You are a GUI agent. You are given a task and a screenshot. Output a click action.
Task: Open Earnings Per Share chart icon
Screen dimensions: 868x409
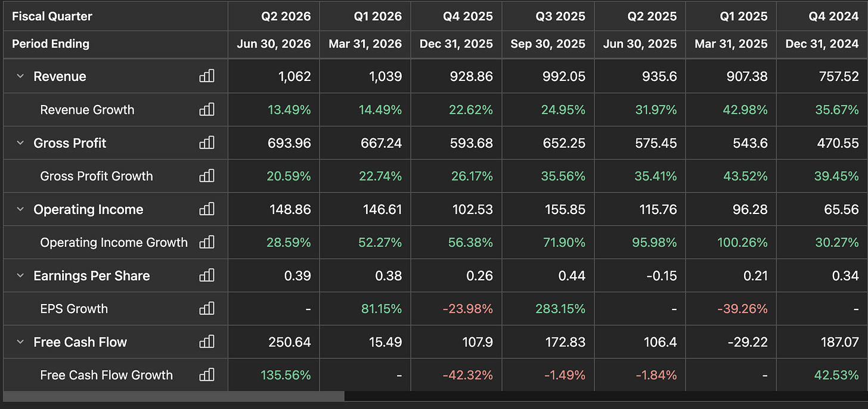coord(207,275)
